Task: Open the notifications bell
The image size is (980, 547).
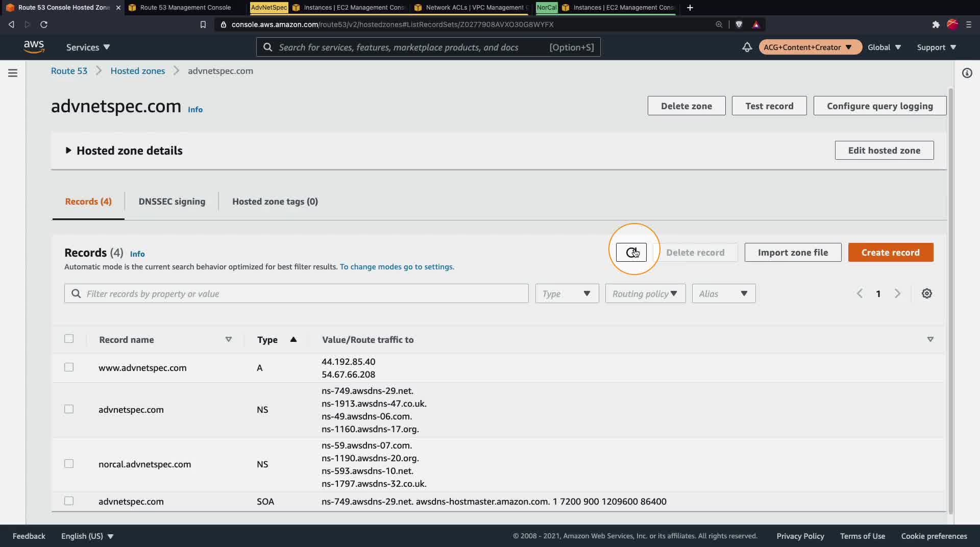Action: (x=747, y=47)
